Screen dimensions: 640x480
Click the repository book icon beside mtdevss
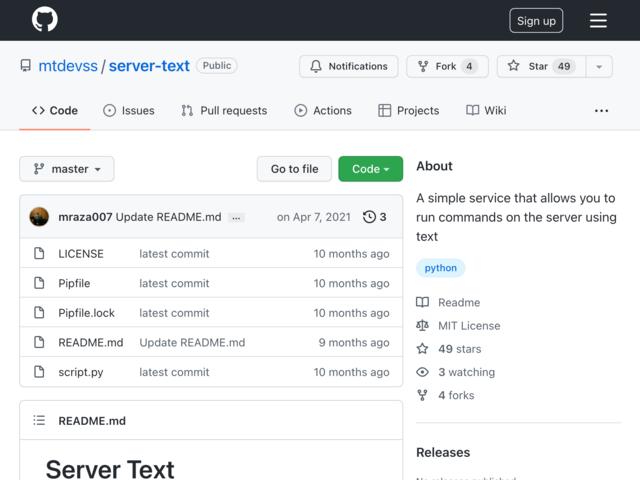click(26, 66)
